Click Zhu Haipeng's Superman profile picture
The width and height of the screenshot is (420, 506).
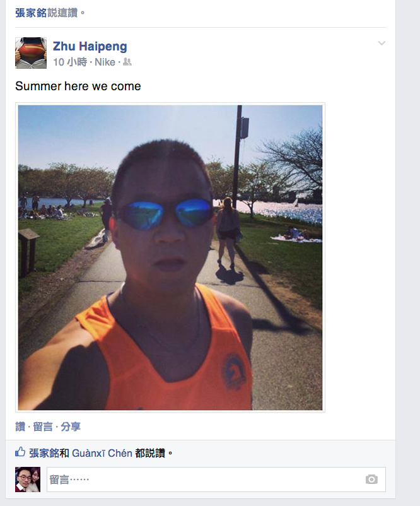pos(31,53)
